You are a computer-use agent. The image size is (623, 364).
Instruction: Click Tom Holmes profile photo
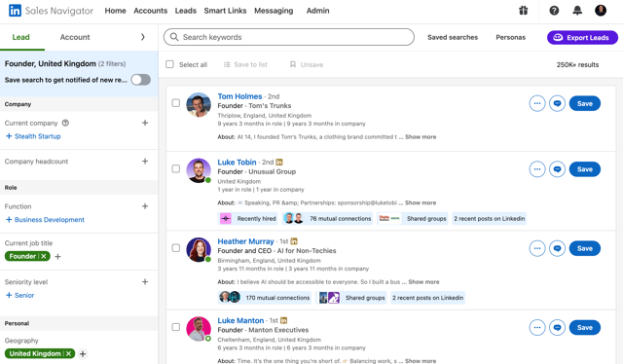point(199,105)
